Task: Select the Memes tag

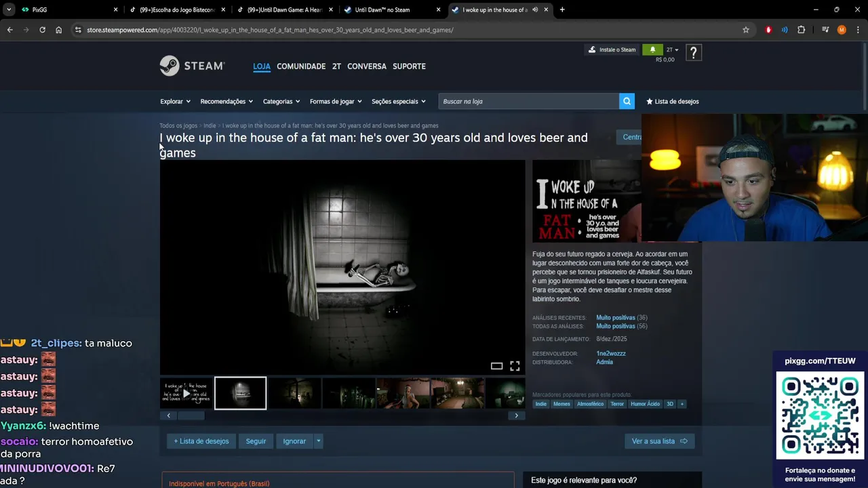Action: (561, 404)
